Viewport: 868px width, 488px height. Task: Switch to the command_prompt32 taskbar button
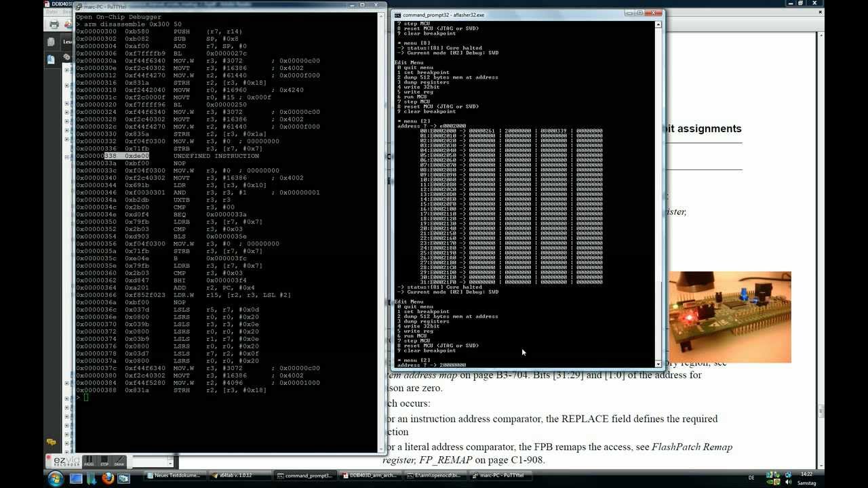[304, 476]
